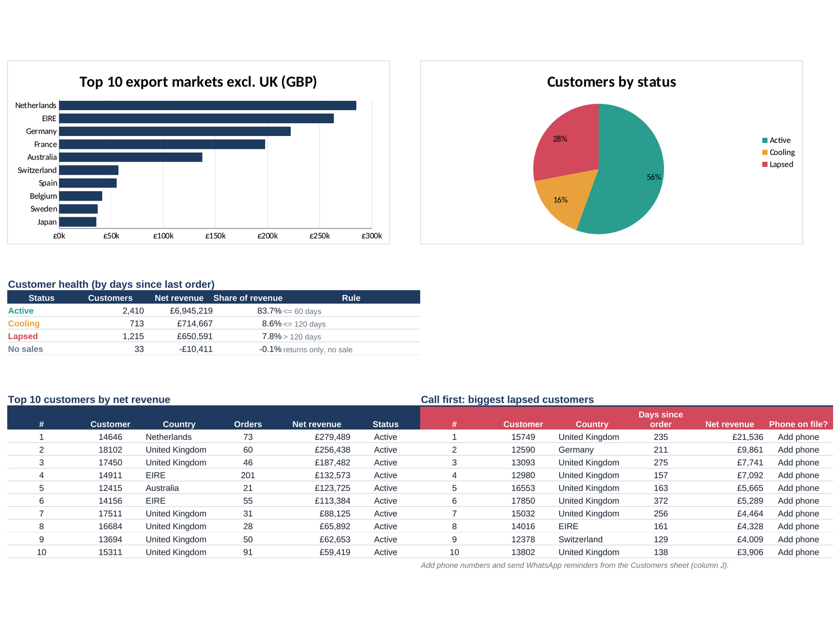Select the 'Customers by status' chart title
Image resolution: width=840 pixels, height=630 pixels.
[611, 82]
